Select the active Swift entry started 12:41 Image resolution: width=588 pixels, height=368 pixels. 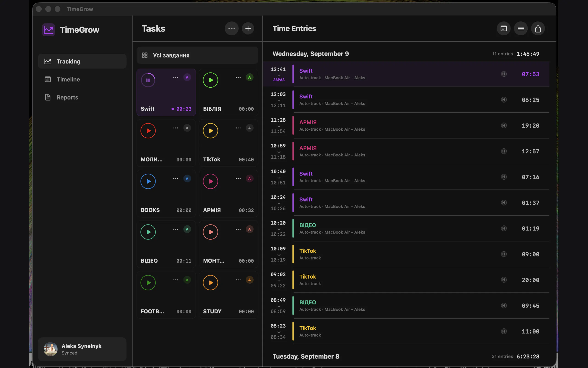point(406,74)
